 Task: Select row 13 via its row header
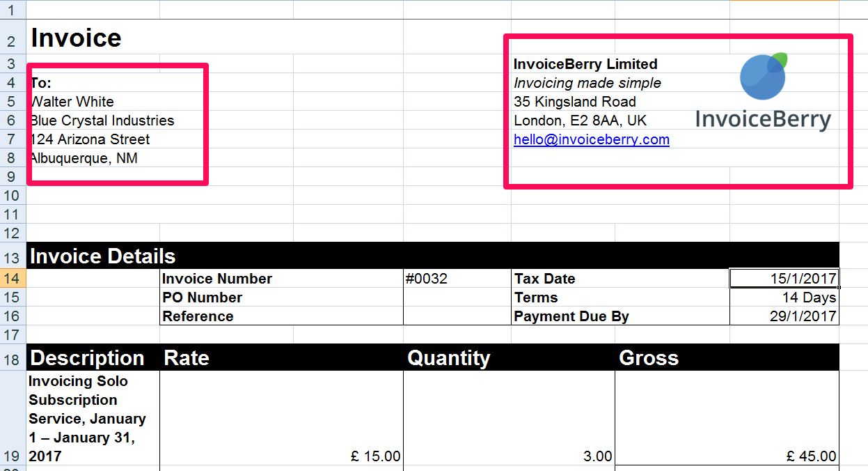point(13,256)
